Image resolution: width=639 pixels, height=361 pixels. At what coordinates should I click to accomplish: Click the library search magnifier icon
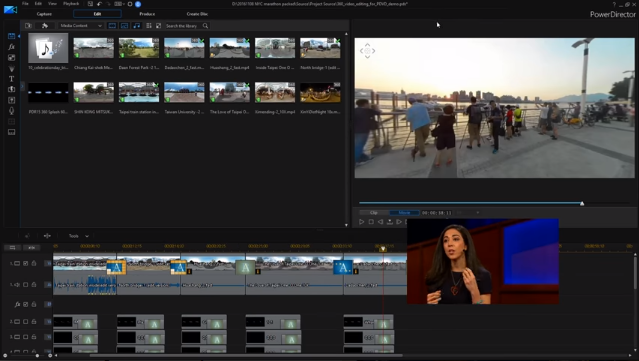tap(205, 26)
